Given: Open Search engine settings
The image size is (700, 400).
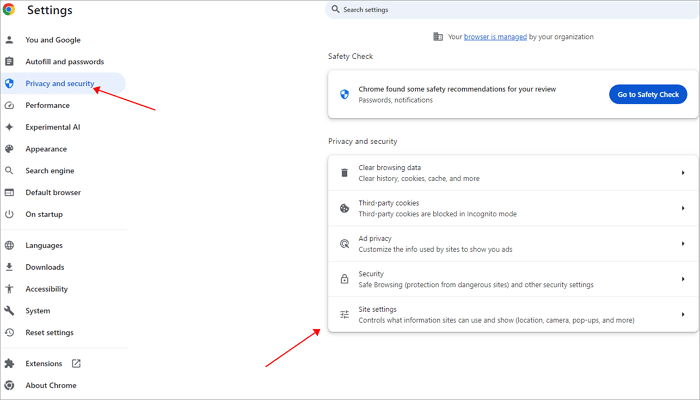Looking at the screenshot, I should [50, 171].
